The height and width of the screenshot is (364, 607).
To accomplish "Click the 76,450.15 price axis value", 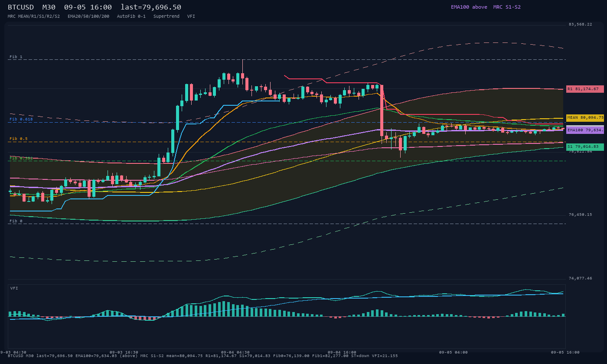I will [x=581, y=214].
